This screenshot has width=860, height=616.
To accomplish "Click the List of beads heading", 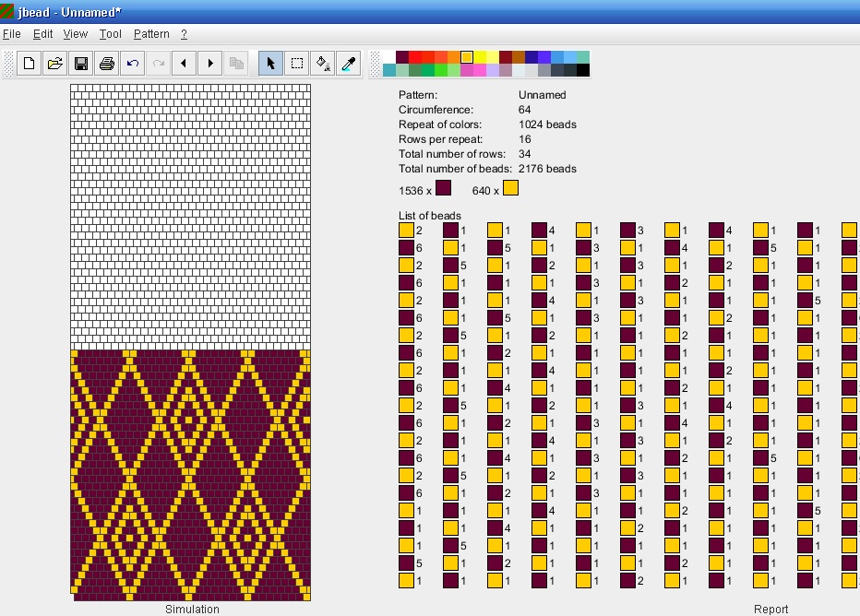I will click(429, 216).
